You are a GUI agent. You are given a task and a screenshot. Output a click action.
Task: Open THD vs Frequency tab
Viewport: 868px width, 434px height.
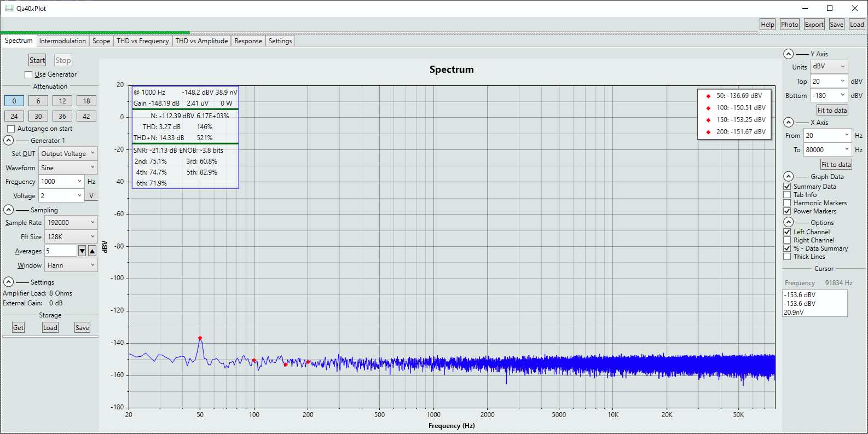coord(143,41)
